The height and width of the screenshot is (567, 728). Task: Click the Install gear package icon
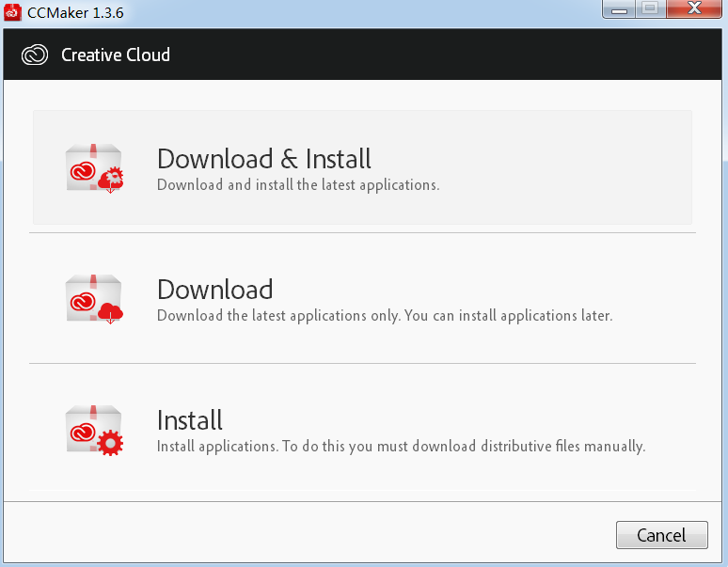(x=94, y=430)
